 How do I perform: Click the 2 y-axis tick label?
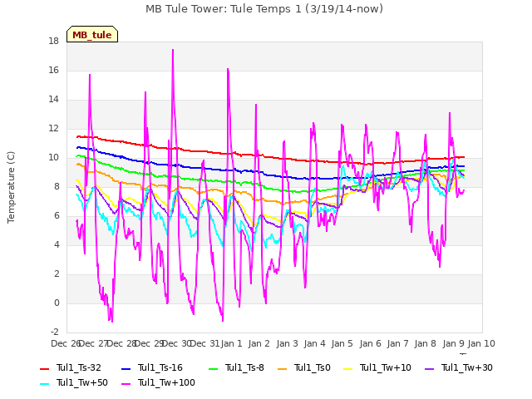point(57,273)
